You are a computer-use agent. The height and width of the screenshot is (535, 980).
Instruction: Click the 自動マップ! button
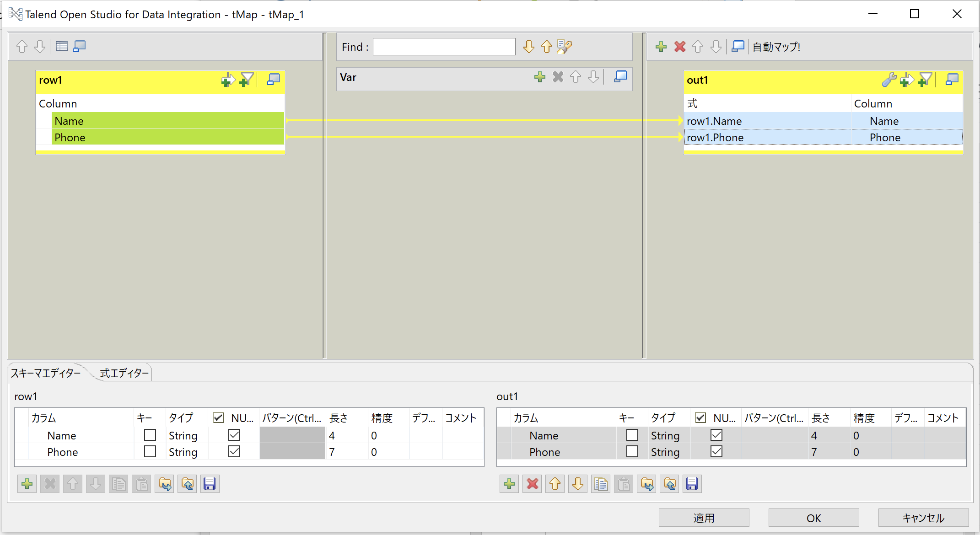coord(776,46)
